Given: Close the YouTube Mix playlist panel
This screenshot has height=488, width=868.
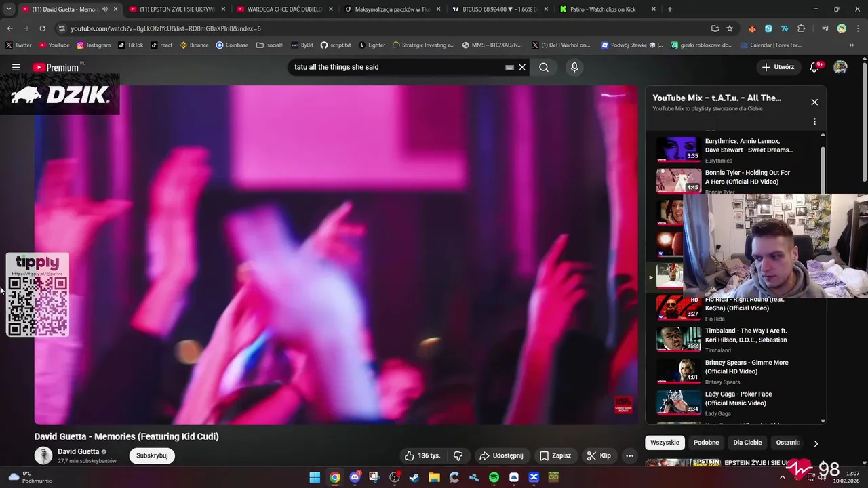Looking at the screenshot, I should pyautogui.click(x=814, y=102).
